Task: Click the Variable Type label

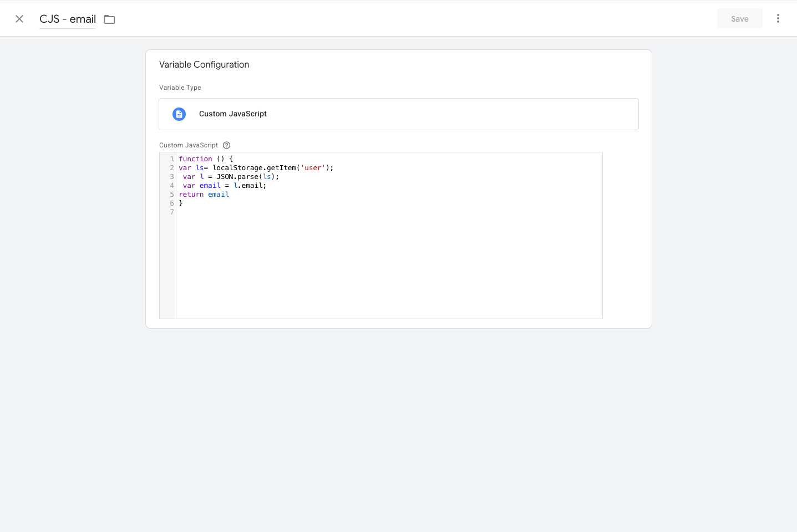Action: click(180, 88)
